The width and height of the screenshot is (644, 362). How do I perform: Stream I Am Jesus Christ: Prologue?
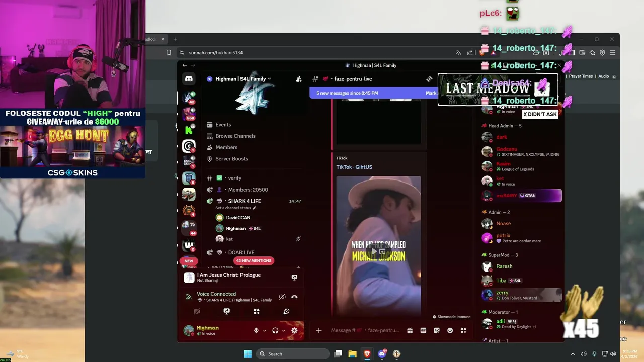(x=294, y=277)
